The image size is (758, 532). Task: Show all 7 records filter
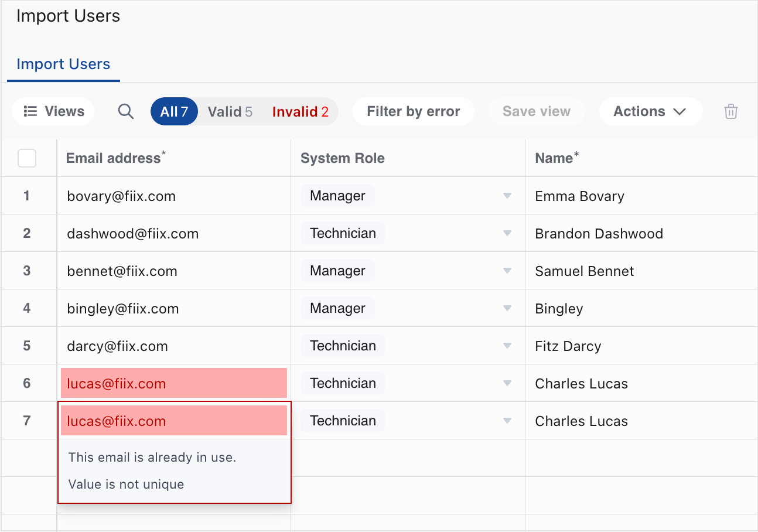[174, 111]
